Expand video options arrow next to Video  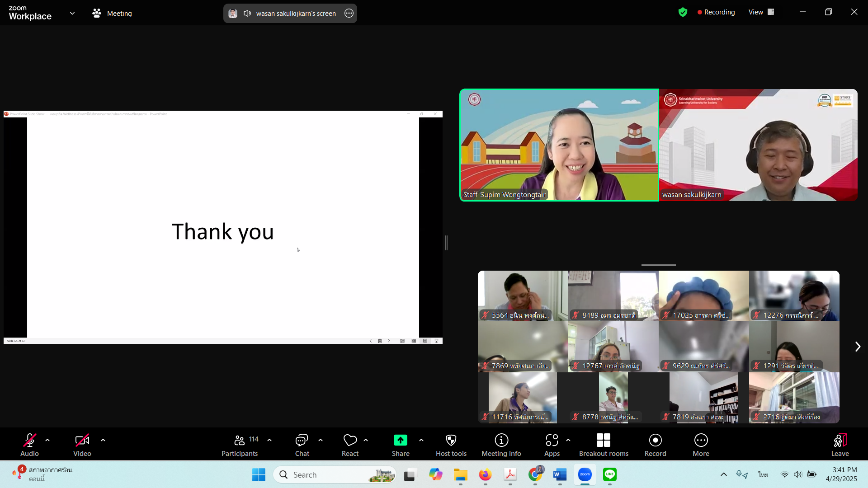point(103,440)
